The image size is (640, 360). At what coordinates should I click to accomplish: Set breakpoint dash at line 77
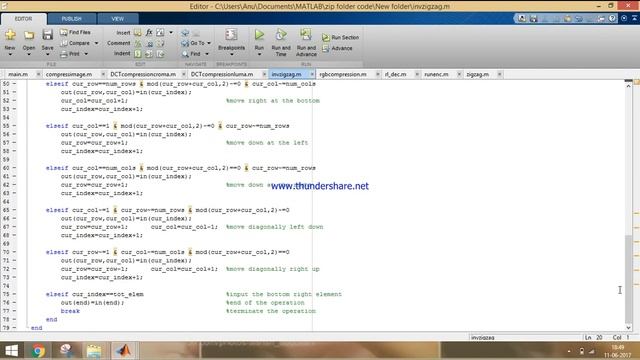click(x=14, y=311)
